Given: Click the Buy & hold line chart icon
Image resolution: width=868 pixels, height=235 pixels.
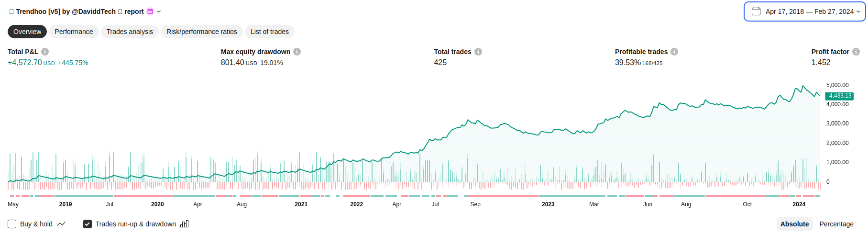Looking at the screenshot, I should [61, 224].
